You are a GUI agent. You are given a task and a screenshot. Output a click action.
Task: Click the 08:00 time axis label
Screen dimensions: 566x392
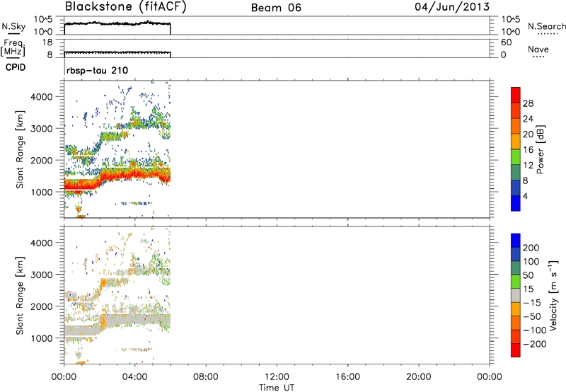(205, 377)
